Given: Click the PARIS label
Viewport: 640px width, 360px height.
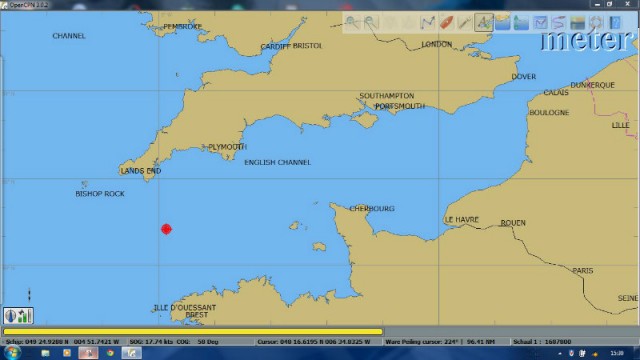Looking at the screenshot, I should click(x=583, y=271).
